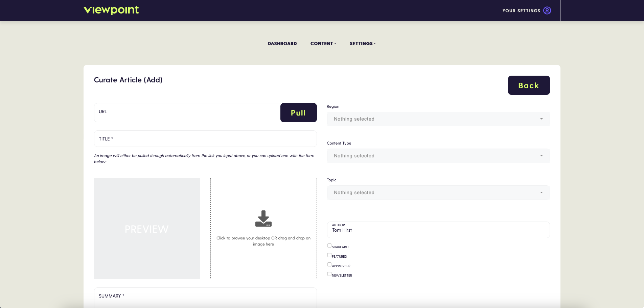644x308 pixels.
Task: Open the Content menu
Action: 323,44
